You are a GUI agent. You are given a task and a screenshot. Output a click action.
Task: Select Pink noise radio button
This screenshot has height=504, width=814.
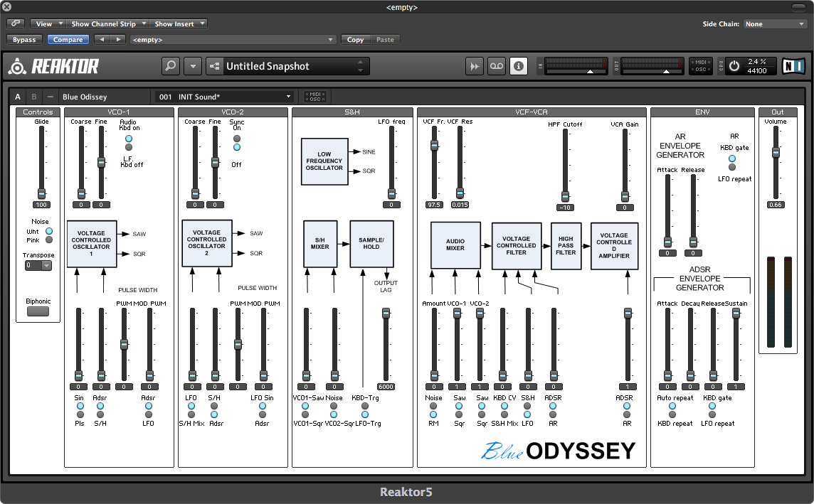pos(49,240)
